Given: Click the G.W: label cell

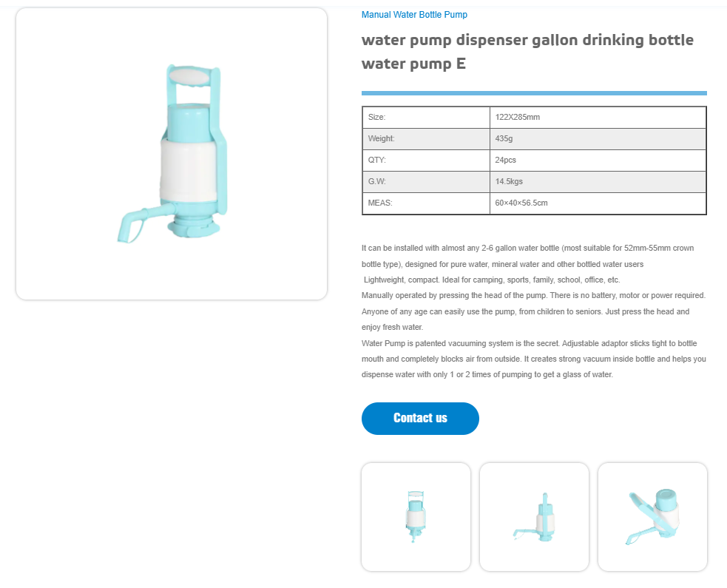Looking at the screenshot, I should (x=426, y=181).
